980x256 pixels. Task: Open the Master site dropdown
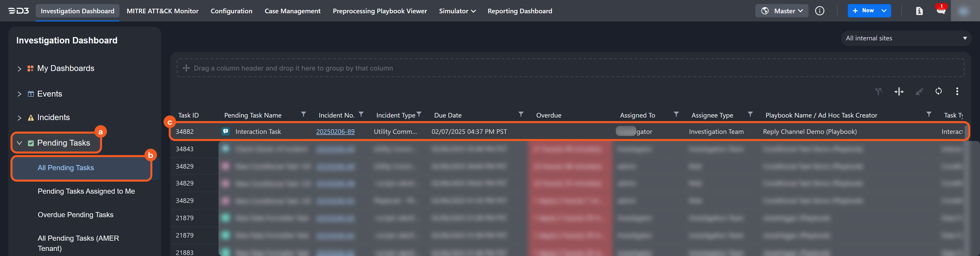coord(781,11)
